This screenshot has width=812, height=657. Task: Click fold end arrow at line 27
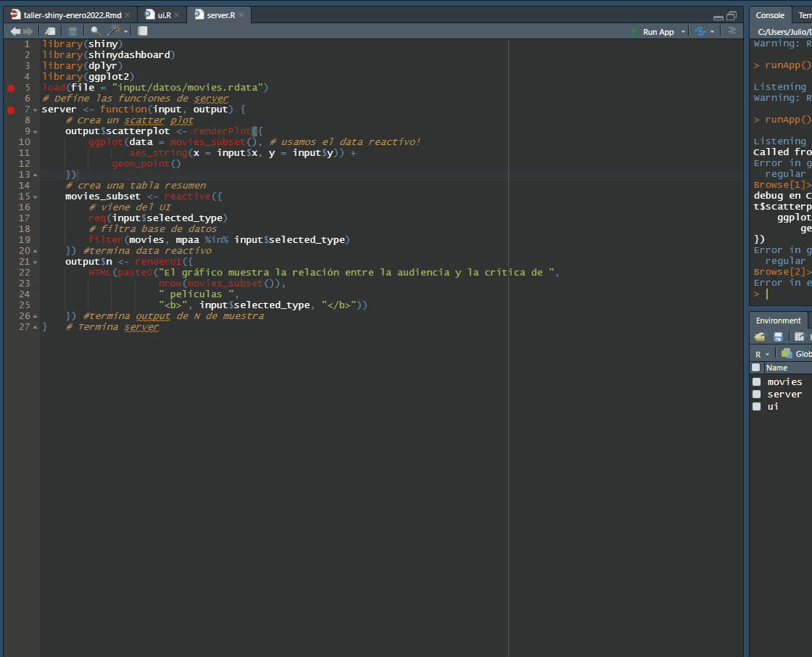36,327
